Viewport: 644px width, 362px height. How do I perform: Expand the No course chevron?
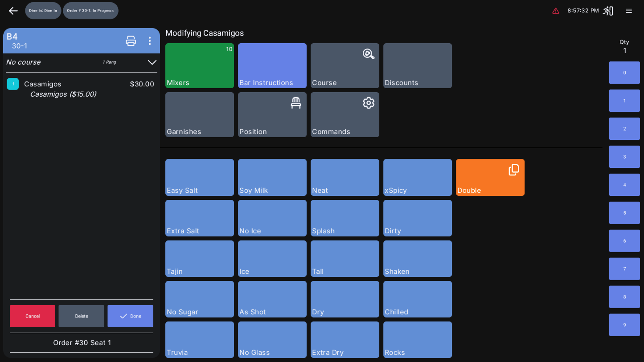(152, 62)
